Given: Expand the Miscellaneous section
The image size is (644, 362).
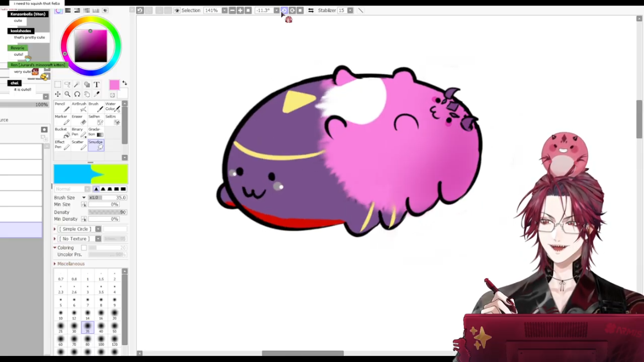Looking at the screenshot, I should point(55,264).
